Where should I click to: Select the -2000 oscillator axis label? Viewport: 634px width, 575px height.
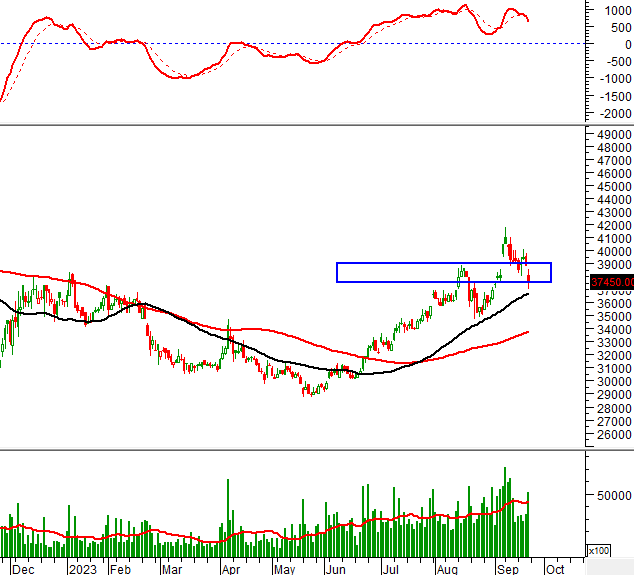616,114
